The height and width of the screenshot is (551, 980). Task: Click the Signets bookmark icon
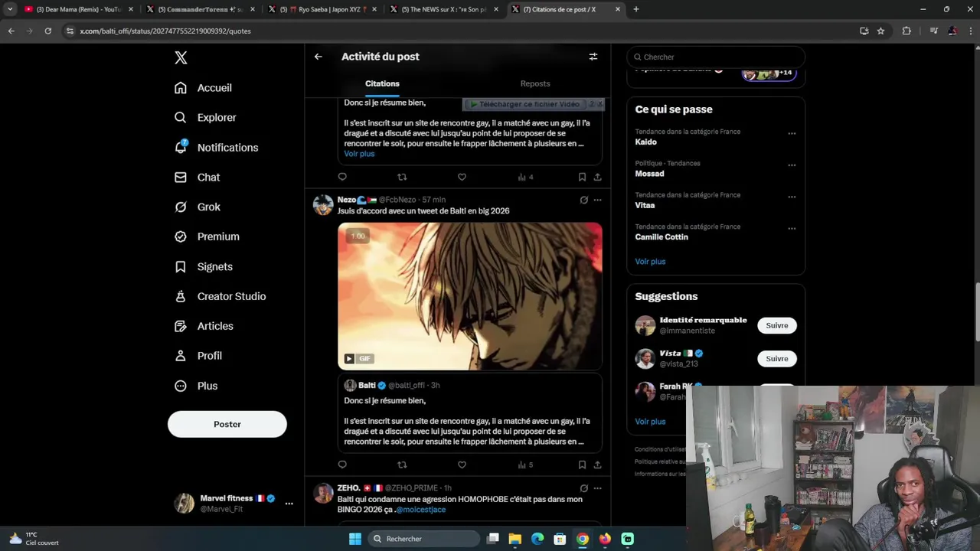(181, 266)
